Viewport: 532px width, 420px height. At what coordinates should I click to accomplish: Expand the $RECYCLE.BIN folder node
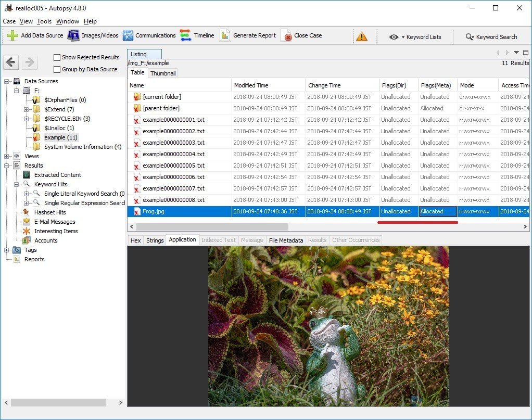(26, 119)
